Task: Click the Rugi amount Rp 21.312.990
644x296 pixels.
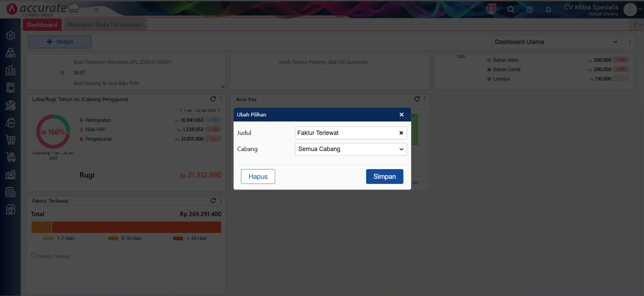Action: point(200,175)
